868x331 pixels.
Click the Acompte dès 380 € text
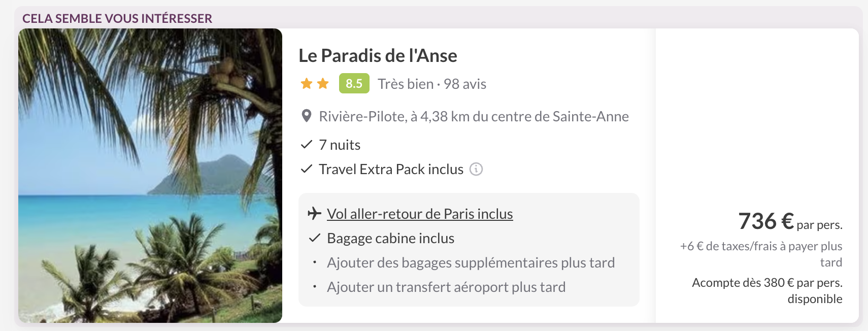click(x=767, y=283)
